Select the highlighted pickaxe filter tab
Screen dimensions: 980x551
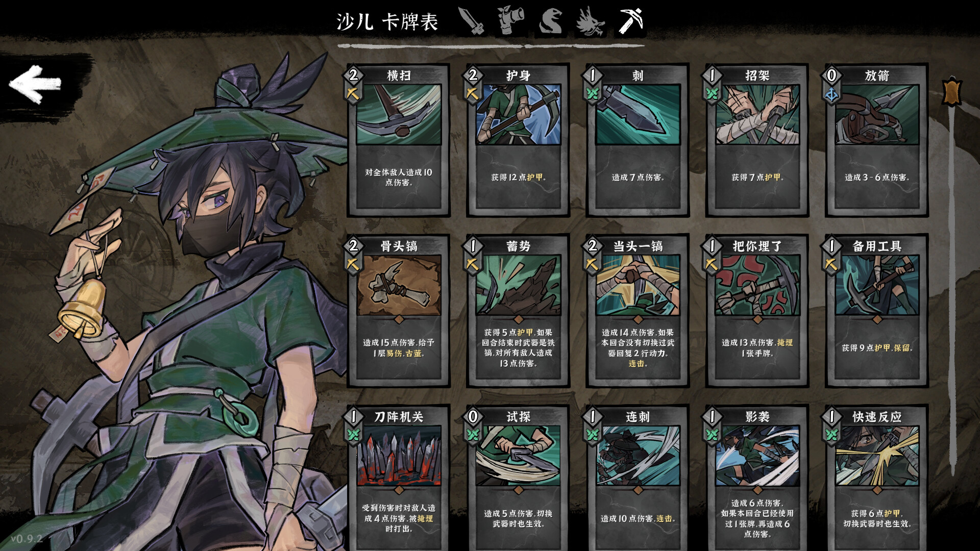click(631, 21)
